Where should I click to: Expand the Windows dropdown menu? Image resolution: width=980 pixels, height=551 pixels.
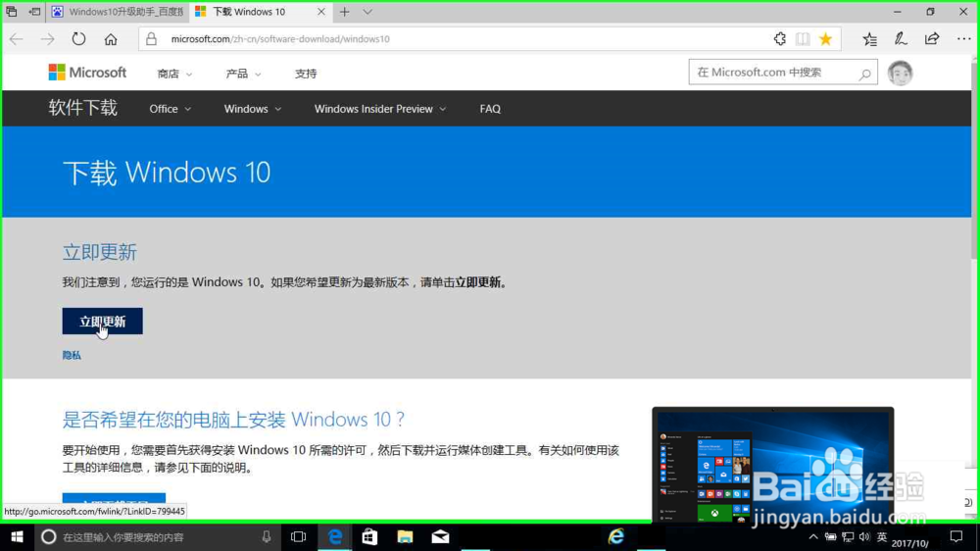tap(253, 109)
